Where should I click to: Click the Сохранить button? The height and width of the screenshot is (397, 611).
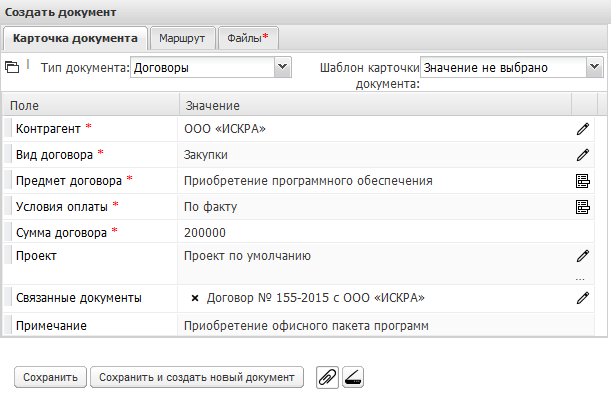[50, 377]
